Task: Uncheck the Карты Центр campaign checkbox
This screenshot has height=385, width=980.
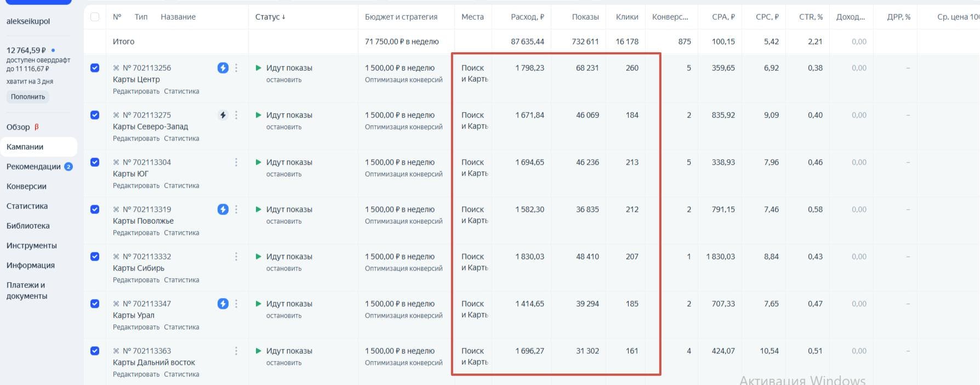Action: pos(95,68)
